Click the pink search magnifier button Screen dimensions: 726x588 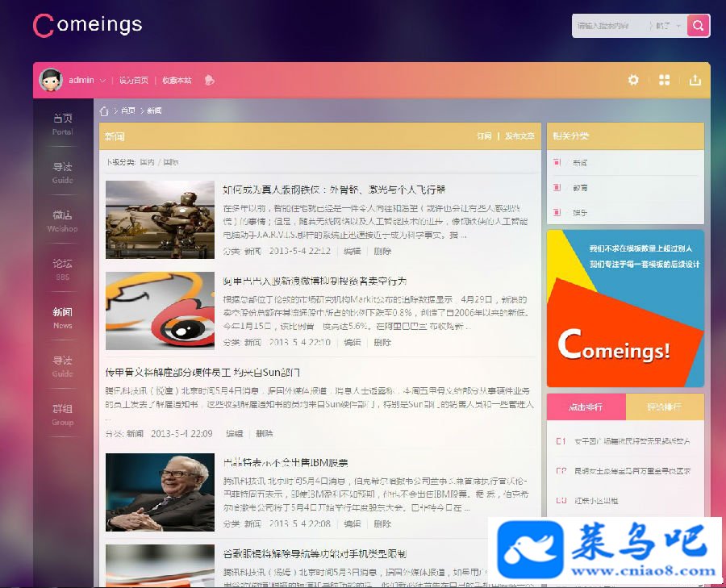click(x=699, y=26)
